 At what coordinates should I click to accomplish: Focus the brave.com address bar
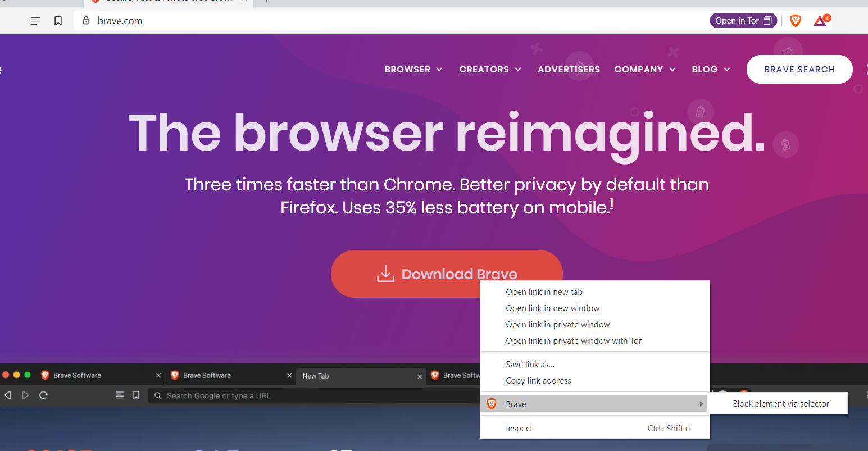click(391, 21)
